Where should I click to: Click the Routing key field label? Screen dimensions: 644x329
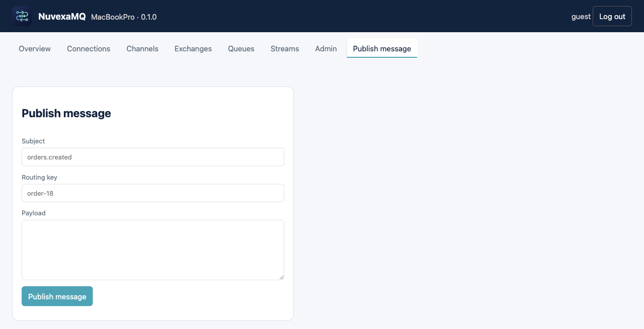click(39, 178)
